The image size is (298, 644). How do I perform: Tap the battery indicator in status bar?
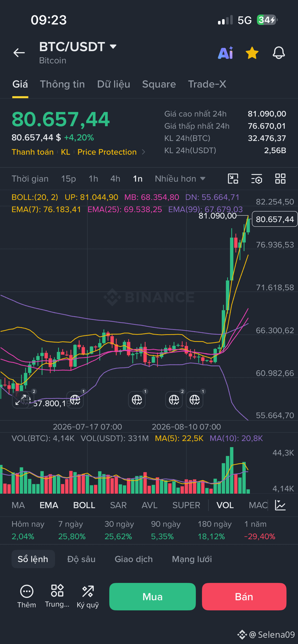[267, 20]
